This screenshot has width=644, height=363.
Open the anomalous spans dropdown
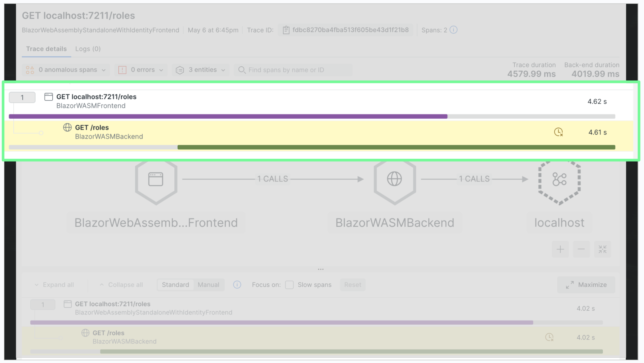(66, 70)
